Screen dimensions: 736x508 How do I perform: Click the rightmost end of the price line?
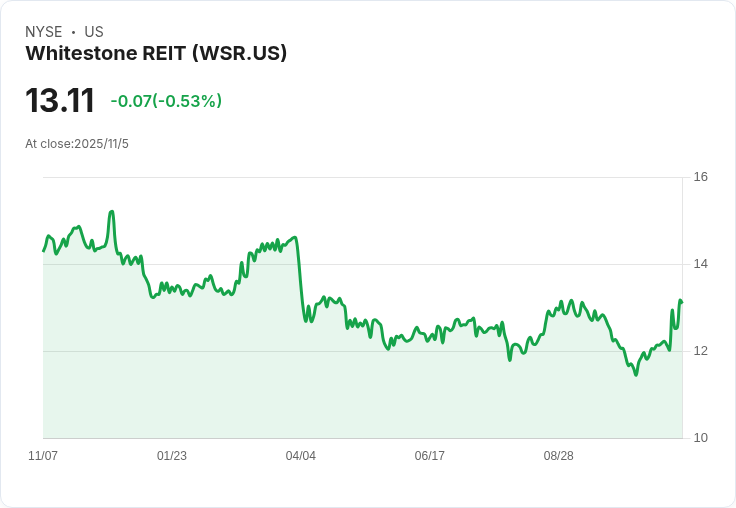(x=681, y=301)
